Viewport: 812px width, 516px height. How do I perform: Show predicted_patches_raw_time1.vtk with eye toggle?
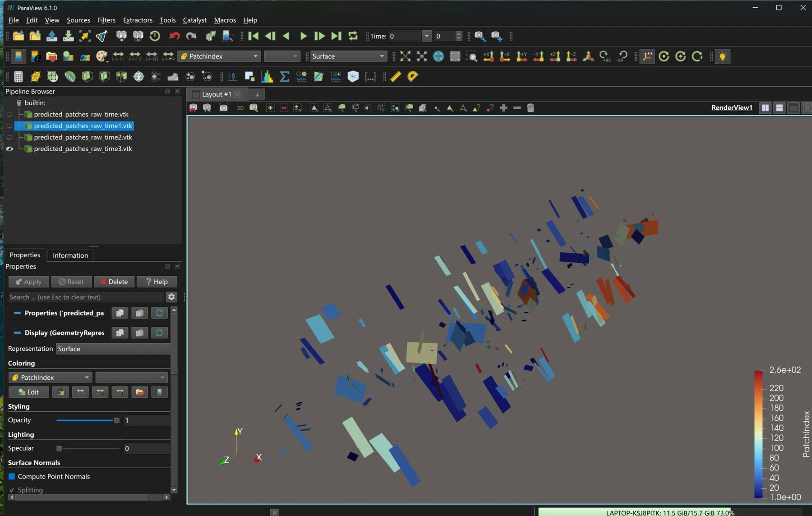pos(9,126)
